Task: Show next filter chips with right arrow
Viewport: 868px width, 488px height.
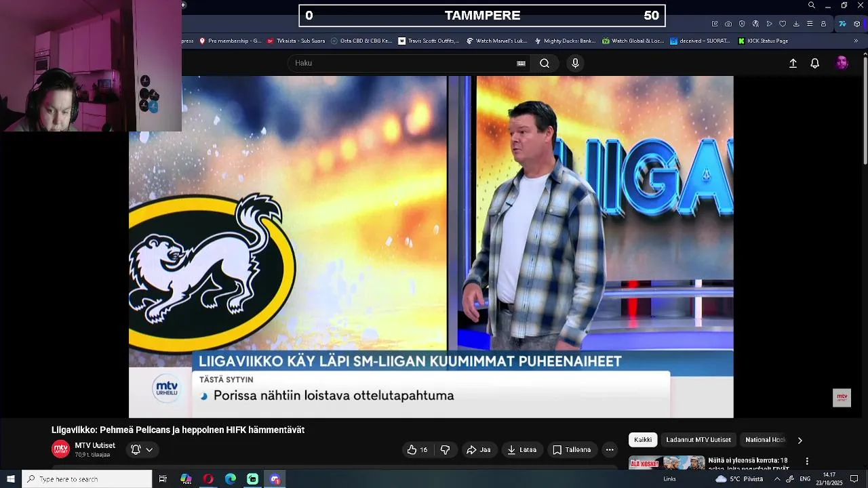Action: [800, 440]
